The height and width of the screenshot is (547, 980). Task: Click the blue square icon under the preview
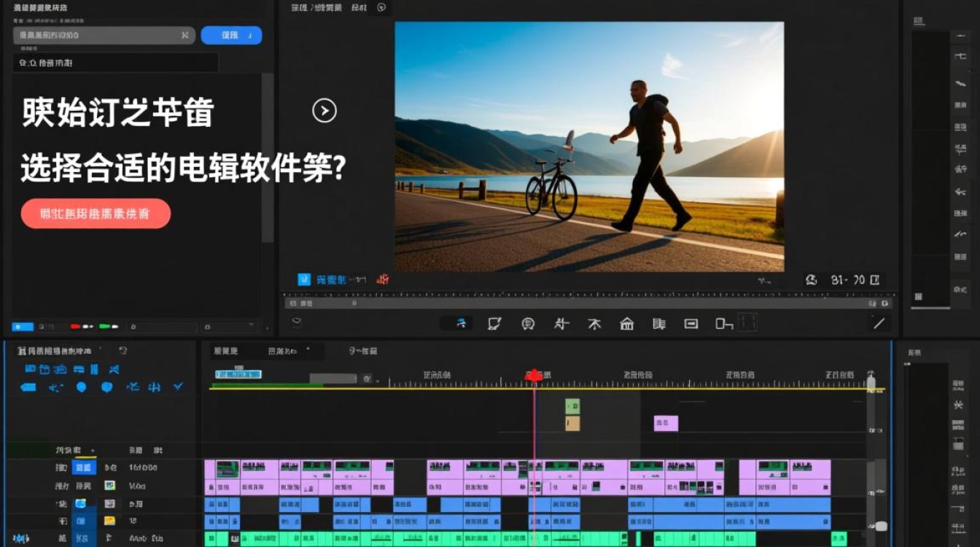[x=304, y=279]
